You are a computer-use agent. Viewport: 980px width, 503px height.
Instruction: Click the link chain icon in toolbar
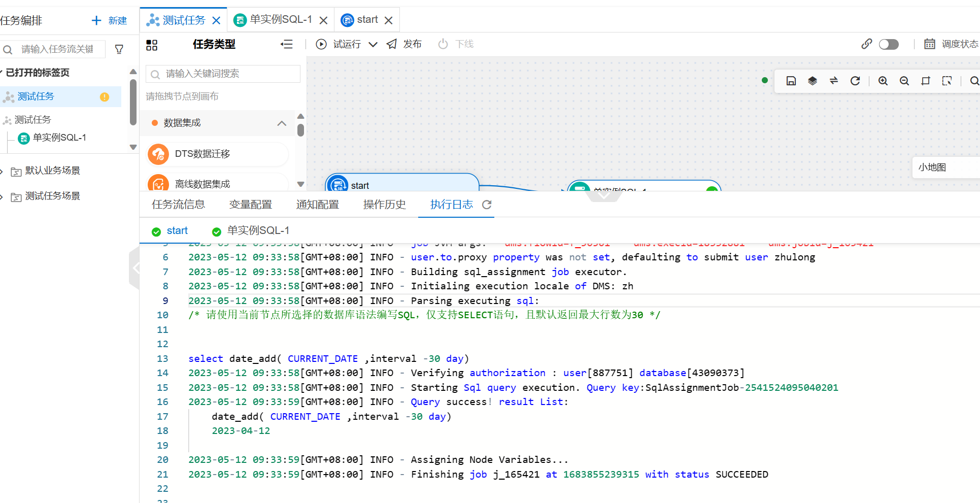867,44
